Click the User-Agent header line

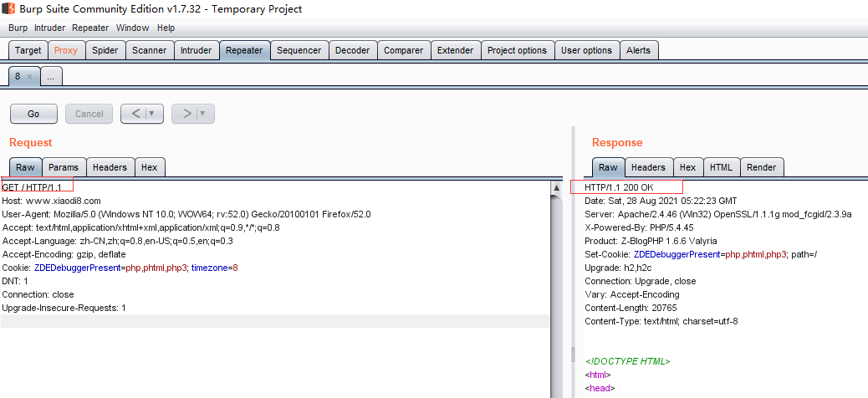coord(186,214)
